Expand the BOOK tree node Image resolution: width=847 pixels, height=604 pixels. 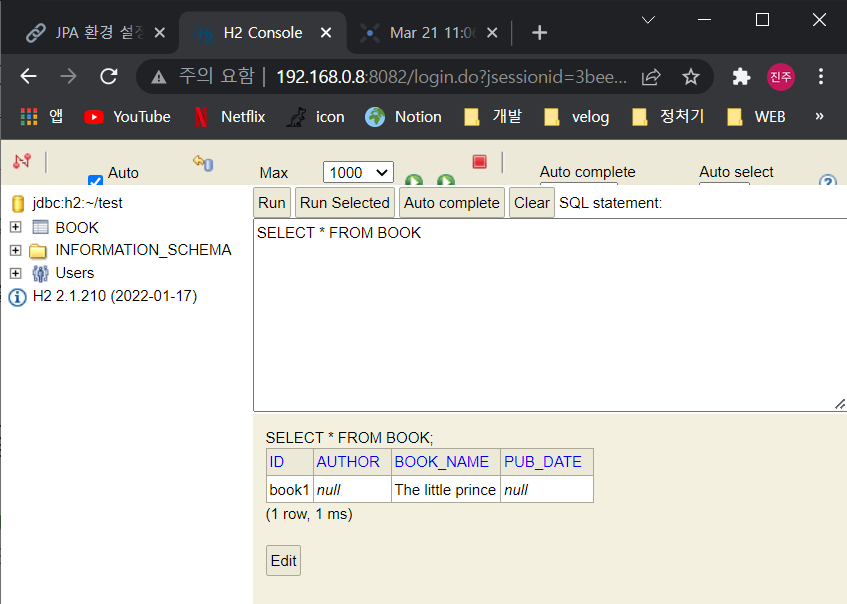click(15, 227)
